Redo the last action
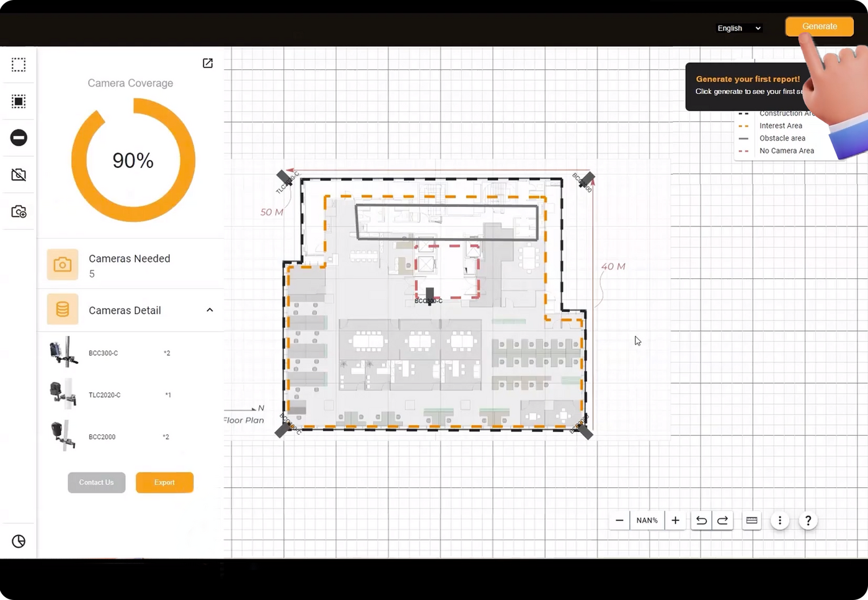Screen dimensions: 868x600 [723, 521]
